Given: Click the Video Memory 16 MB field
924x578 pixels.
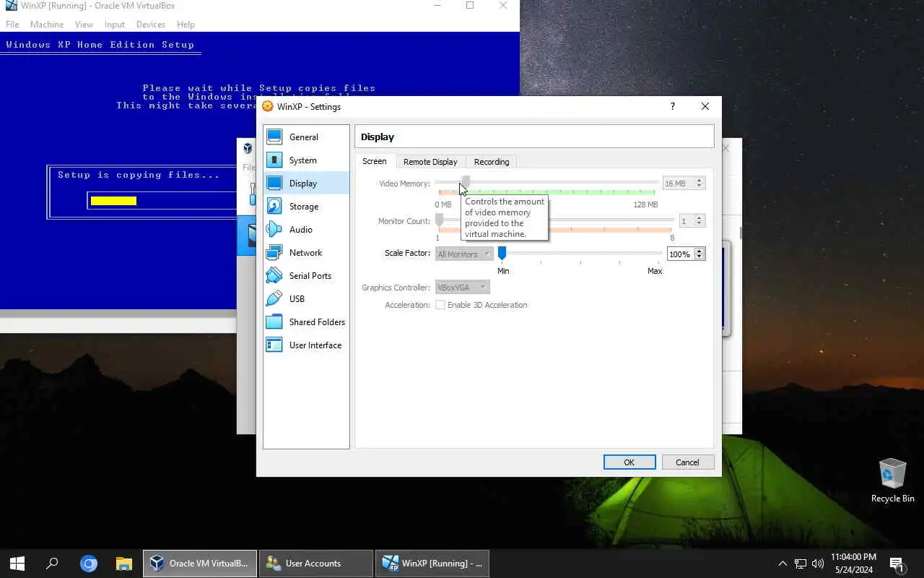Looking at the screenshot, I should pyautogui.click(x=678, y=184).
